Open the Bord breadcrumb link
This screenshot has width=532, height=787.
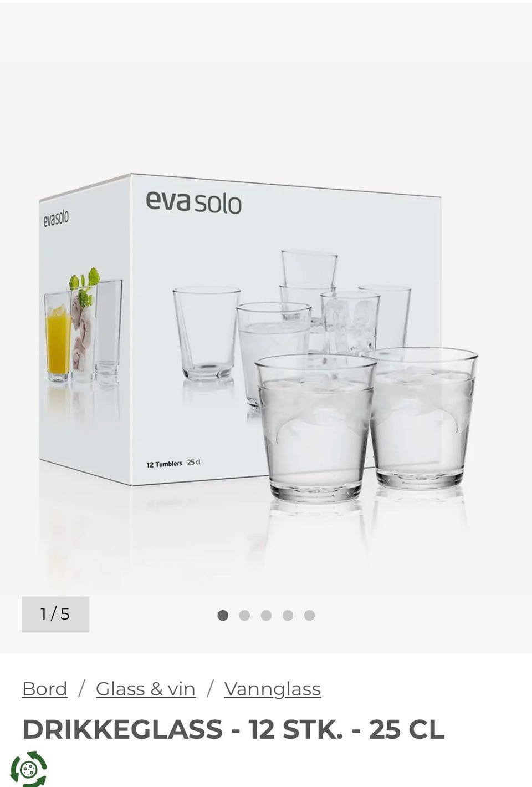[45, 689]
